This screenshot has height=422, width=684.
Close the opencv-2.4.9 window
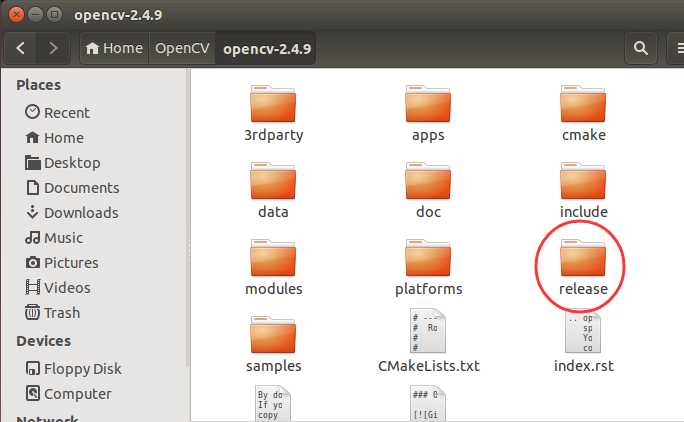pos(16,14)
